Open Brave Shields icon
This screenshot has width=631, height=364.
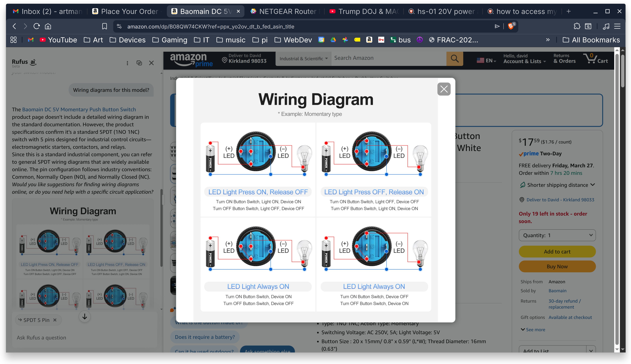511,26
